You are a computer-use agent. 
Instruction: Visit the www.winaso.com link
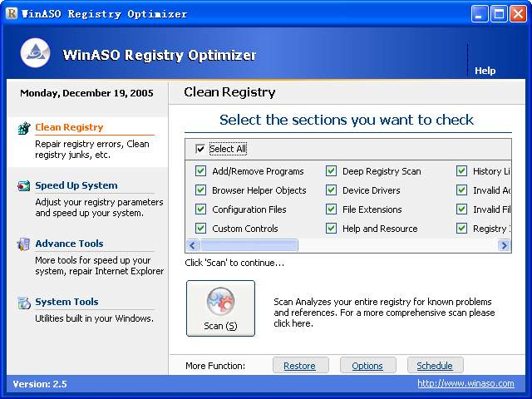[x=465, y=383]
